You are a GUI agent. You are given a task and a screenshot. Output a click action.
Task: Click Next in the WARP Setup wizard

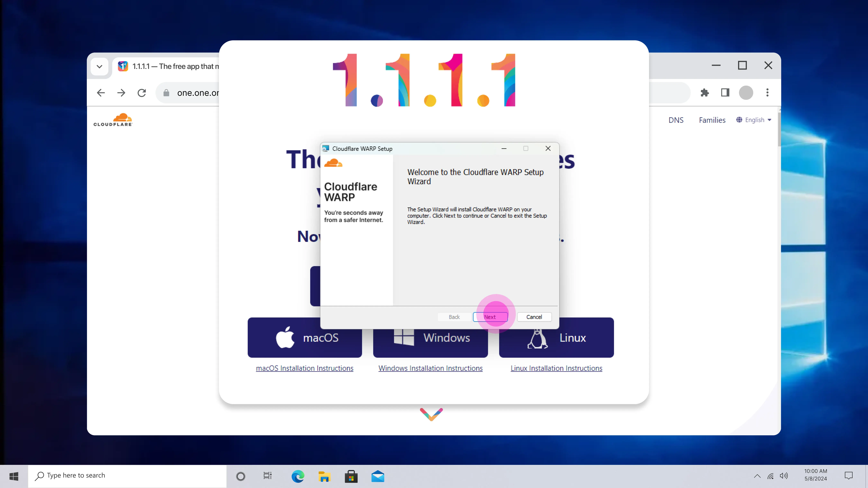click(490, 317)
